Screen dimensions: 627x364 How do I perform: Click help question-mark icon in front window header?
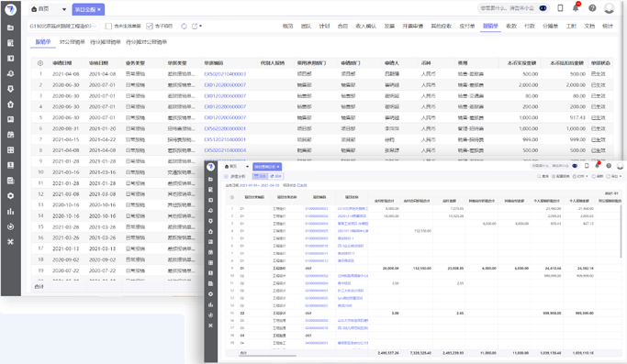609,166
